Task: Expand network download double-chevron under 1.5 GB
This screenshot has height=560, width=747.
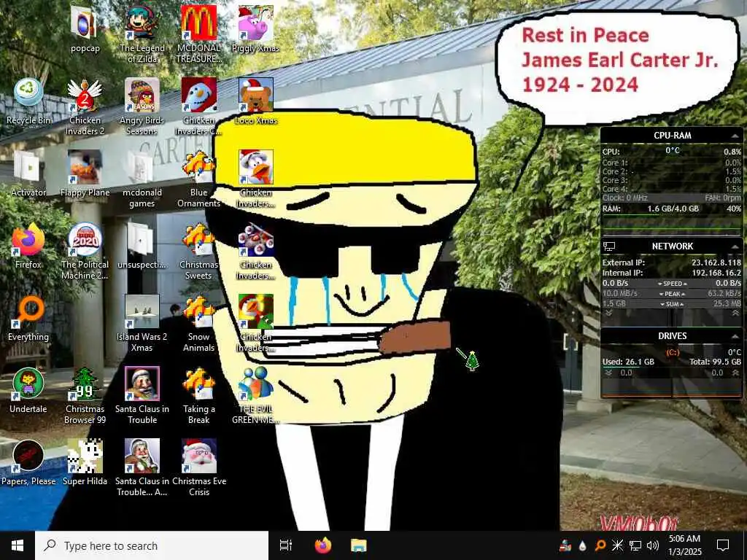Action: (x=608, y=313)
